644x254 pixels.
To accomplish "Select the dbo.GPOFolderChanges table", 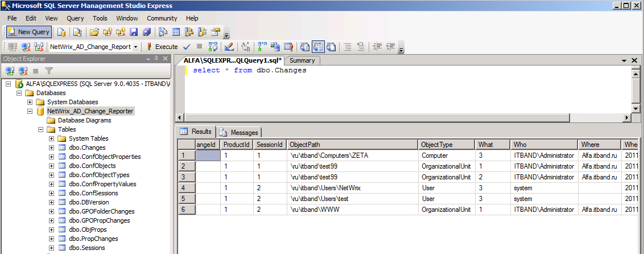I will [102, 211].
